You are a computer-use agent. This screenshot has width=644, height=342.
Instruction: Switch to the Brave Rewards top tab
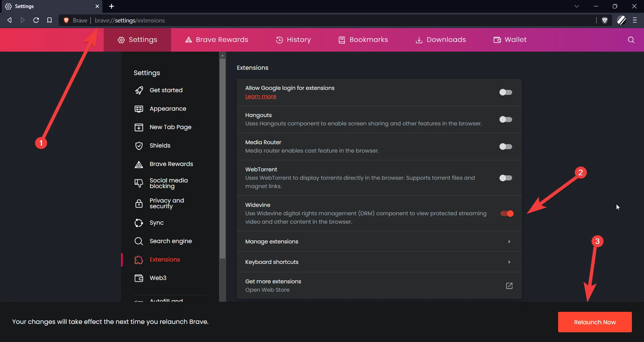(x=216, y=40)
